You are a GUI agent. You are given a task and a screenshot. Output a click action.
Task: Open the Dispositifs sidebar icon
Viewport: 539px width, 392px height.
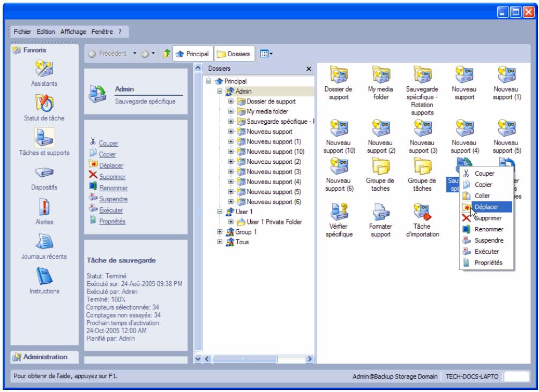(44, 172)
